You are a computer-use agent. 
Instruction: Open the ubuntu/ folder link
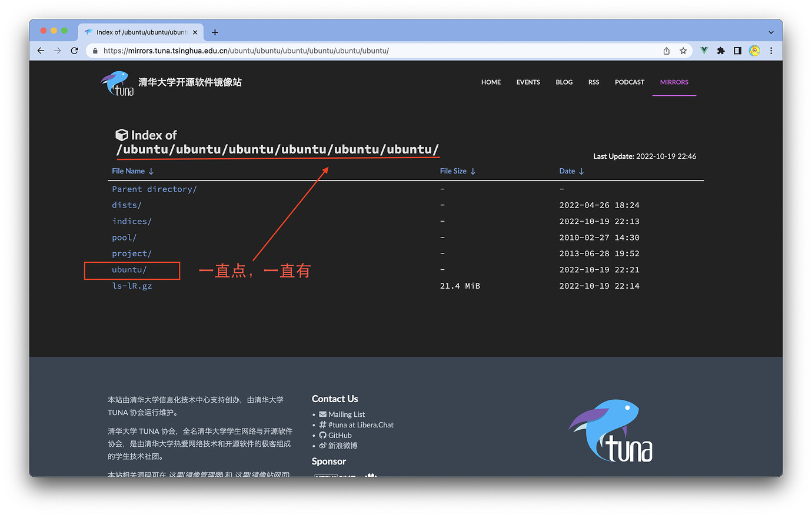coord(129,270)
